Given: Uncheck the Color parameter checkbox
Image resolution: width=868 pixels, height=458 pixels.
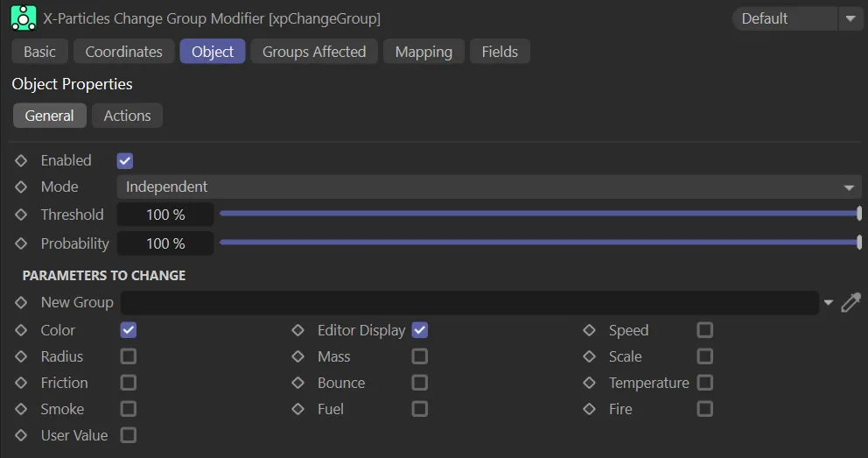Looking at the screenshot, I should tap(129, 330).
